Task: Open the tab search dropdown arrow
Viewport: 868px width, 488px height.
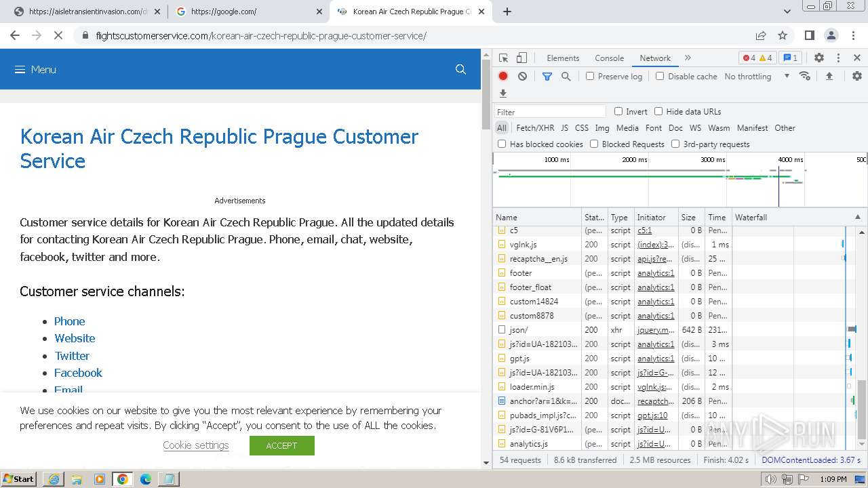Action: 787,12
